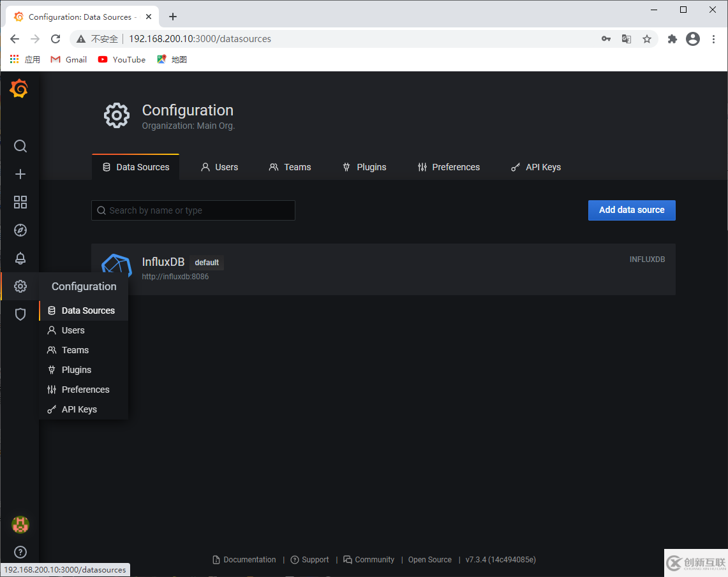The height and width of the screenshot is (577, 728).
Task: Switch to the Users tab
Action: (219, 167)
